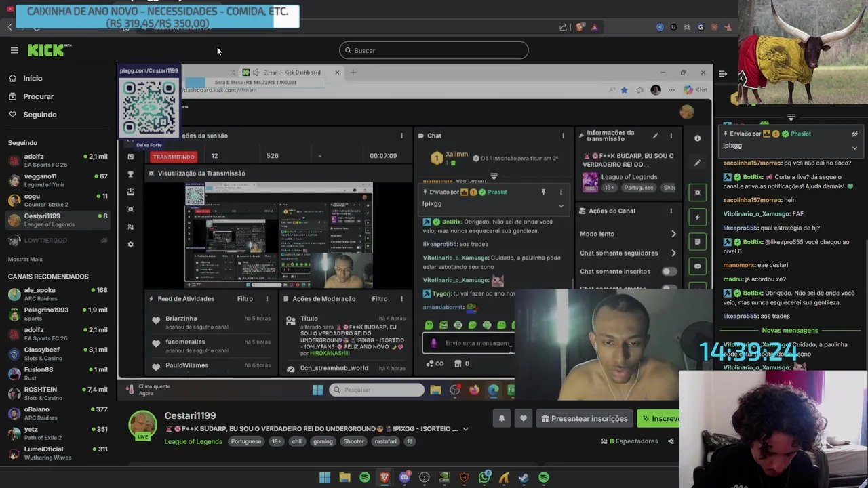Screen dimensions: 868x488
Task: Open File Explorer on bottom taskbar
Action: tap(344, 478)
